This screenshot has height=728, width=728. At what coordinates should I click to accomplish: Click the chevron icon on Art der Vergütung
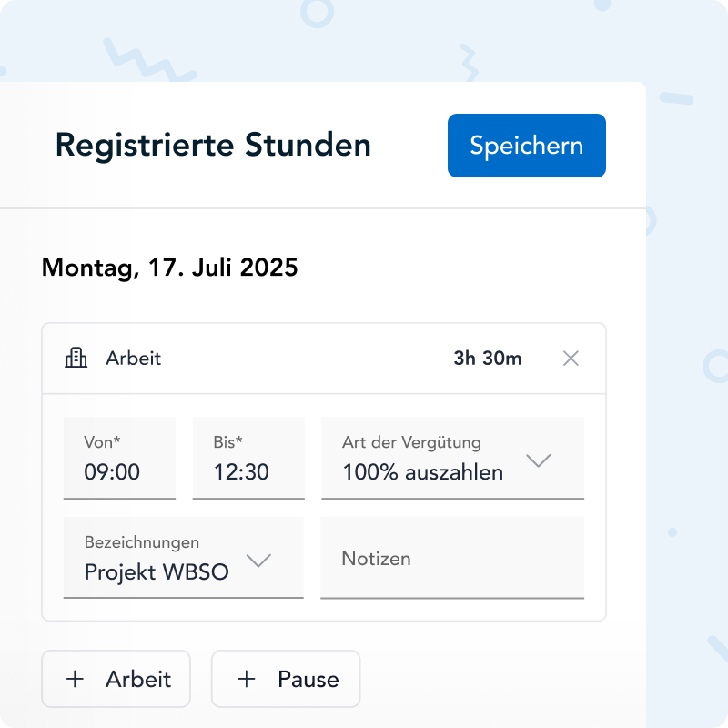click(x=539, y=460)
